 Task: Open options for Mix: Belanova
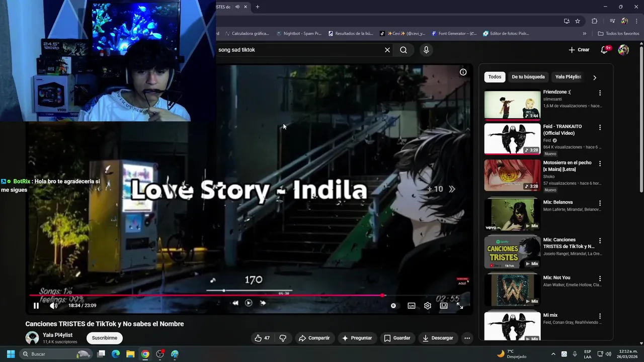point(600,203)
